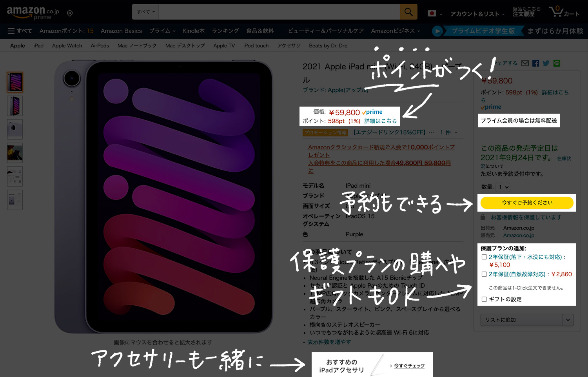Open the 数量 quantity dropdown
588x377 pixels.
click(x=503, y=187)
